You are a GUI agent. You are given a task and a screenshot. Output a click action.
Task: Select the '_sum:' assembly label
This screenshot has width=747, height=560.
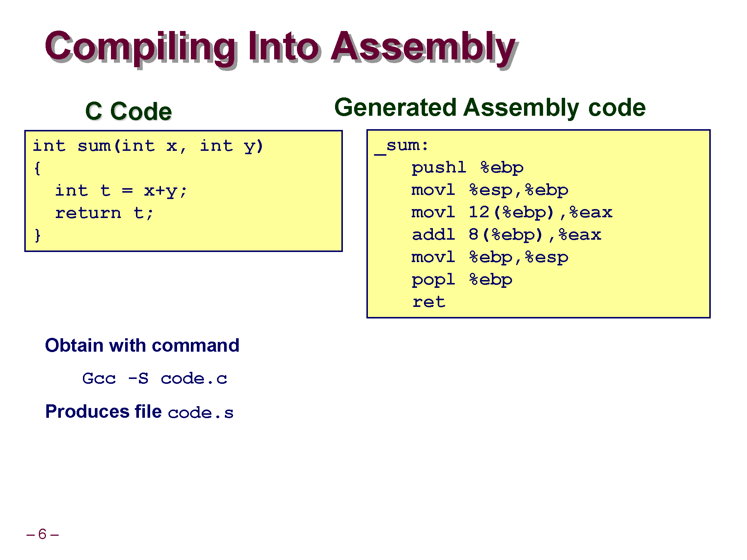coord(402,146)
